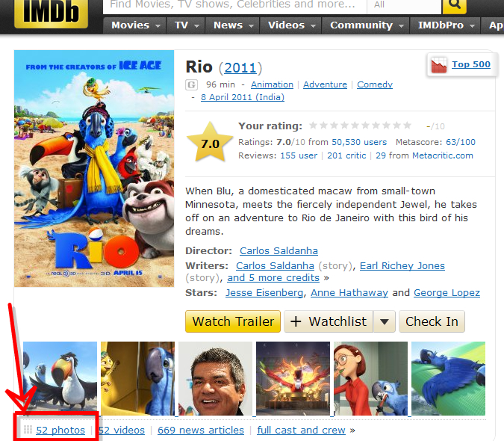Open the 669 news articles link

201,430
